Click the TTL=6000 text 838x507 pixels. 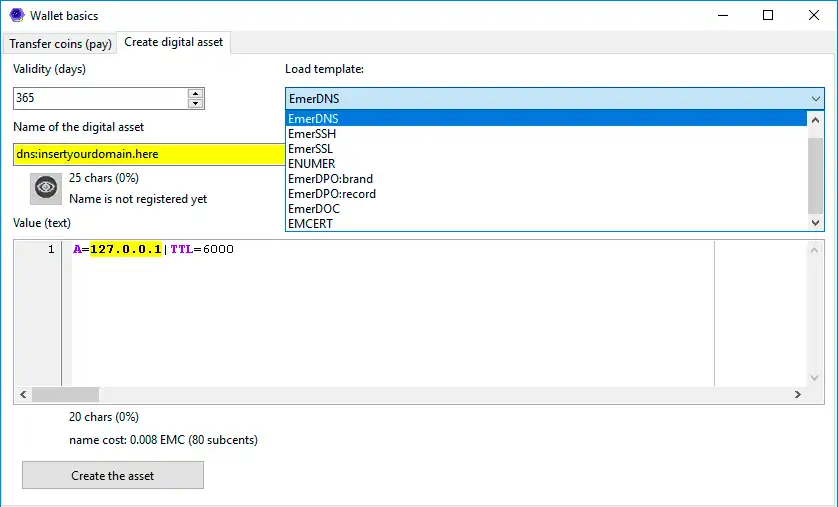pos(202,249)
